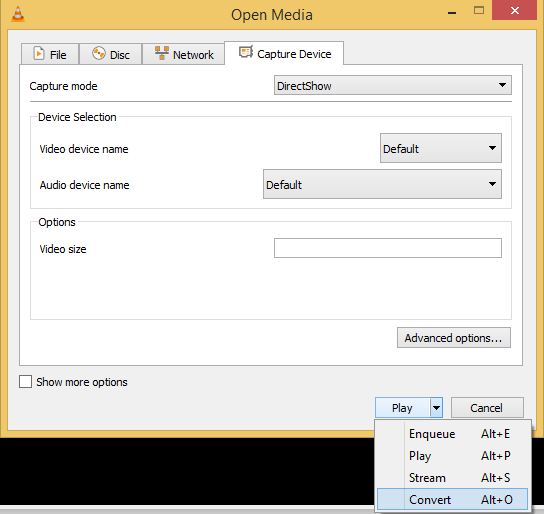
Task: Maximize the Open Media window
Action: coord(479,10)
